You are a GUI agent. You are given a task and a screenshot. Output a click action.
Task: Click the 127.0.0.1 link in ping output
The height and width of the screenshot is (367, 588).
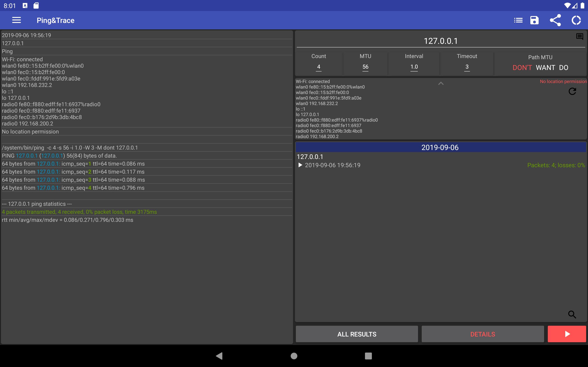click(26, 155)
